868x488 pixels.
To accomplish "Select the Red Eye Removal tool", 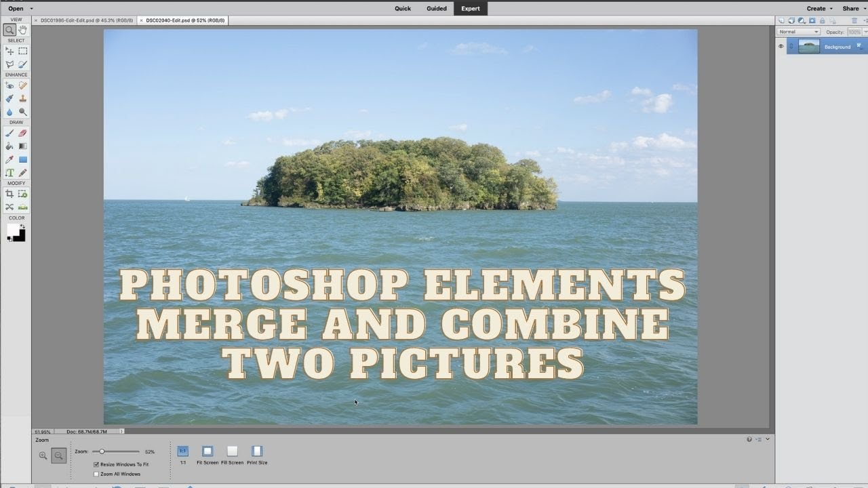I will (x=9, y=85).
